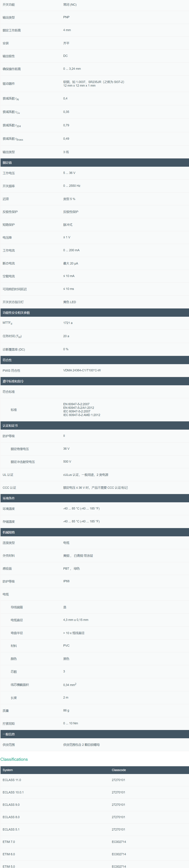
Task: Click the '连接类型' label
Action: (x=9, y=543)
